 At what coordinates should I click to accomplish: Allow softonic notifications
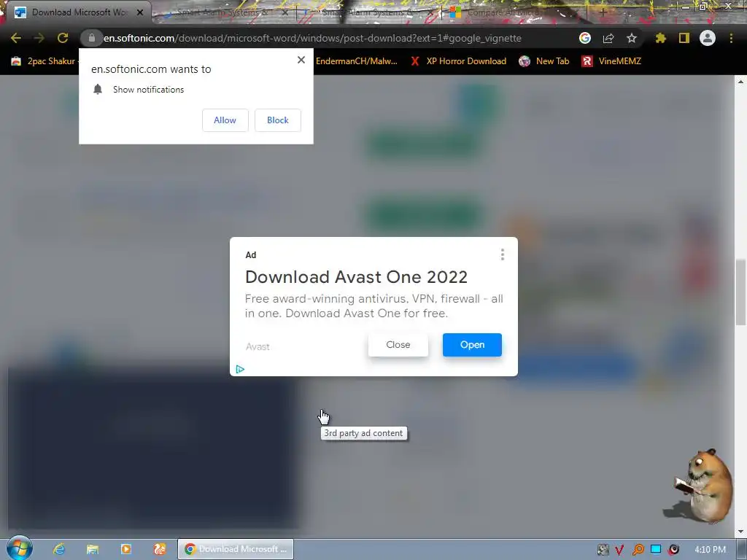click(225, 120)
